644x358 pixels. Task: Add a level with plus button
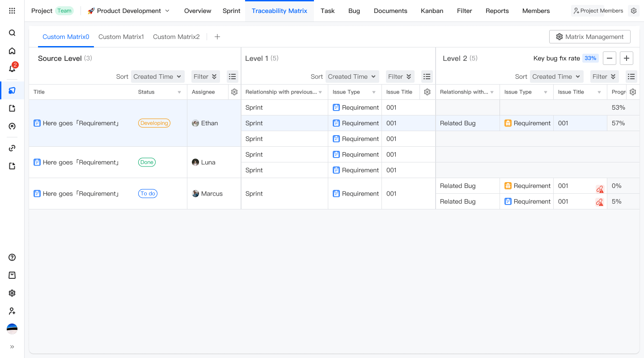[627, 58]
